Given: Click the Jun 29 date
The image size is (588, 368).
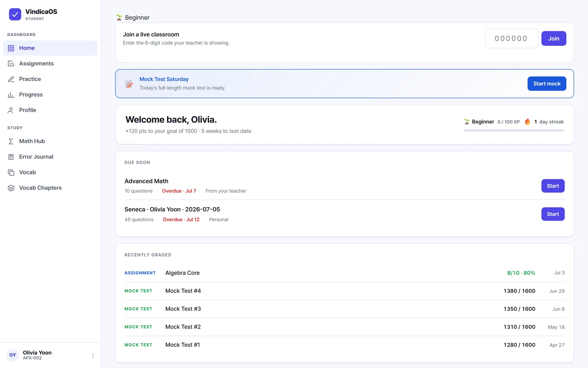Looking at the screenshot, I should (557, 291).
